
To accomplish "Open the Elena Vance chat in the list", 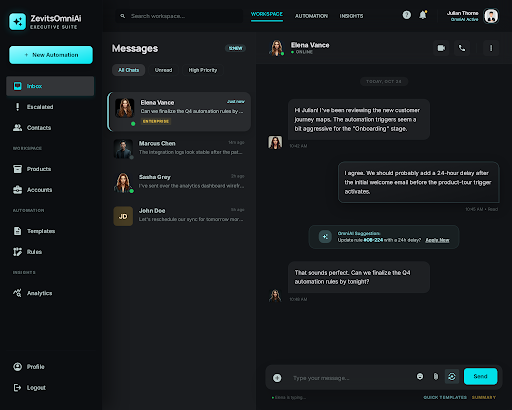I will (x=179, y=112).
